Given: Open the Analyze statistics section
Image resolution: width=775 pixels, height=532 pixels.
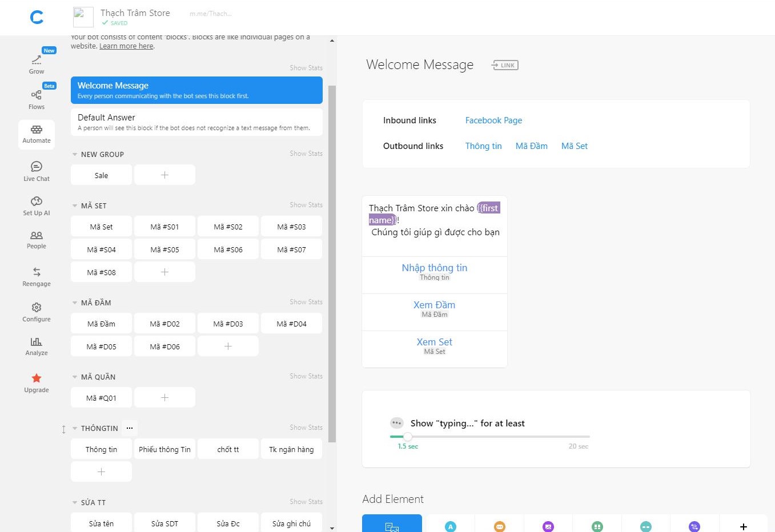Looking at the screenshot, I should pos(37,346).
